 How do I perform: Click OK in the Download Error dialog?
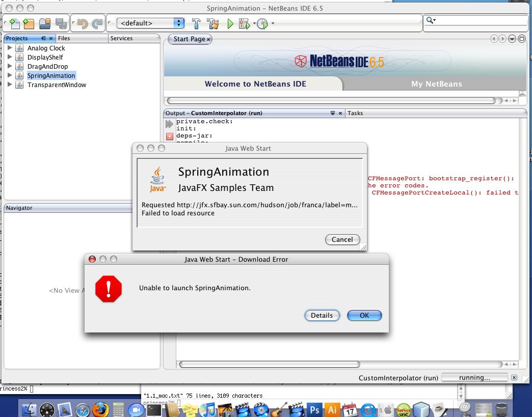[364, 315]
